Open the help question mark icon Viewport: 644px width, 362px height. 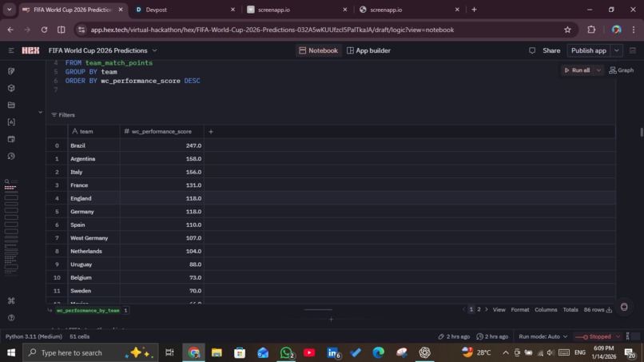click(11, 317)
